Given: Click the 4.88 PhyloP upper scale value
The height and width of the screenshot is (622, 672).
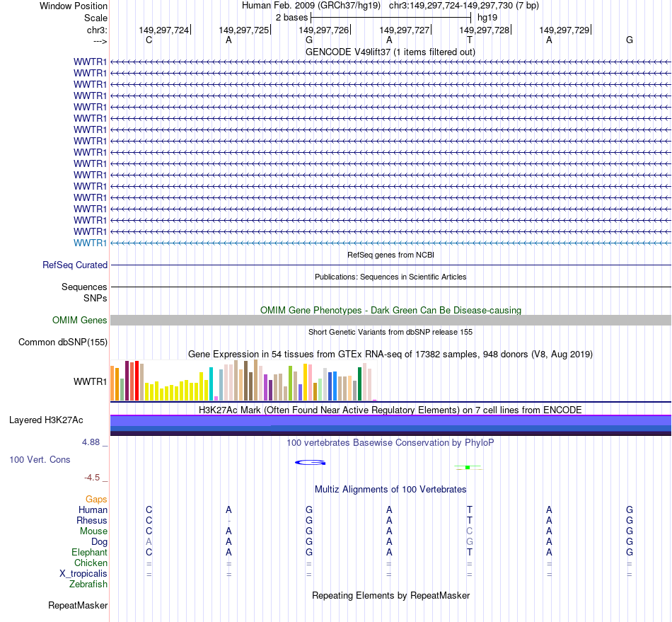Looking at the screenshot, I should 91,442.
